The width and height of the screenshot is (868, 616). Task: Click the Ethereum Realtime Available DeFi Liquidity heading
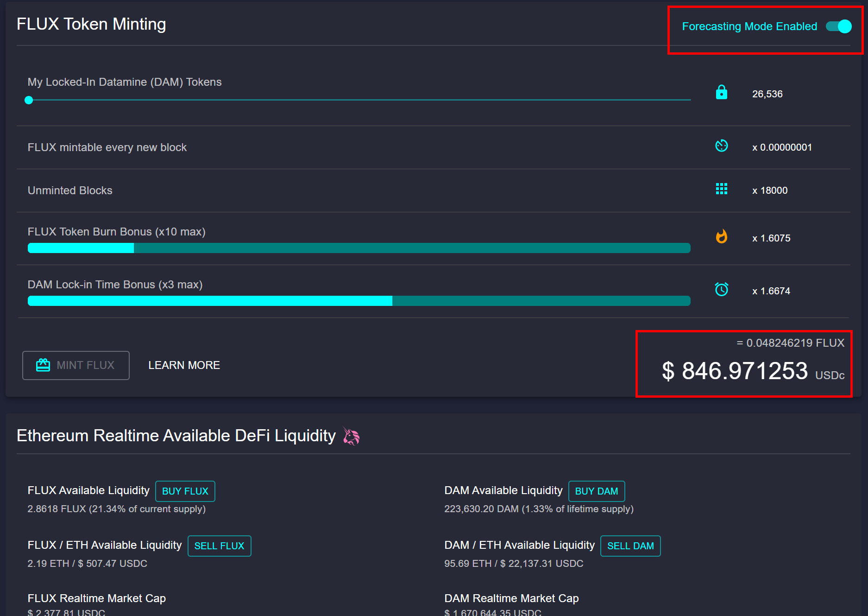tap(176, 436)
